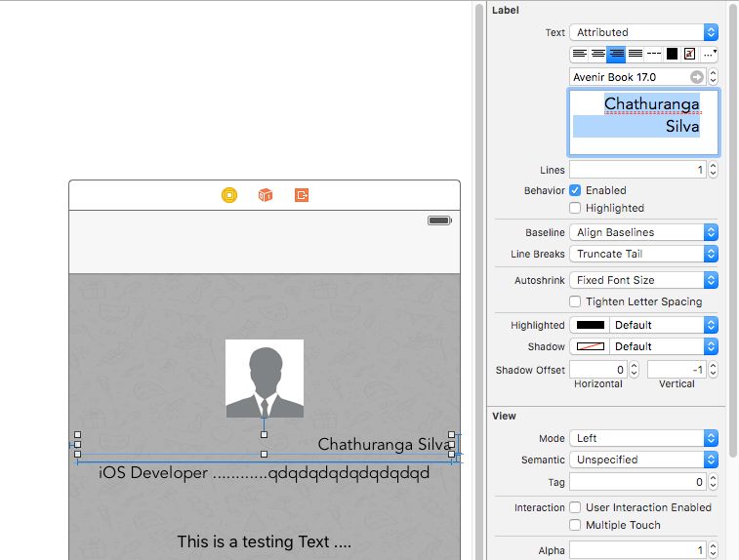Screen dimensions: 739x560
Task: Select the iOS Developer label on canvas
Action: point(264,472)
